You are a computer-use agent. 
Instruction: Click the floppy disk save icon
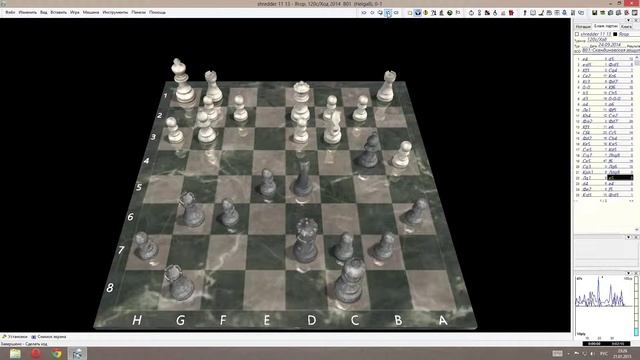tap(595, 13)
